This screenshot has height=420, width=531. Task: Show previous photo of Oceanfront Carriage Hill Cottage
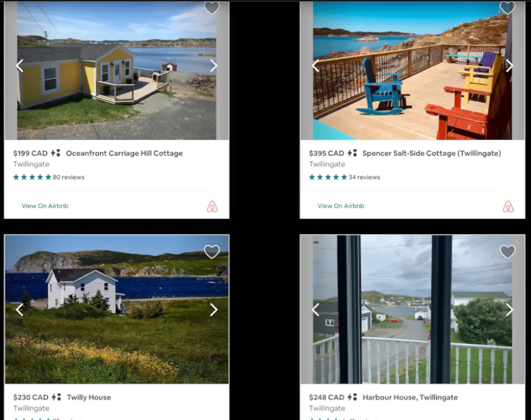point(20,65)
